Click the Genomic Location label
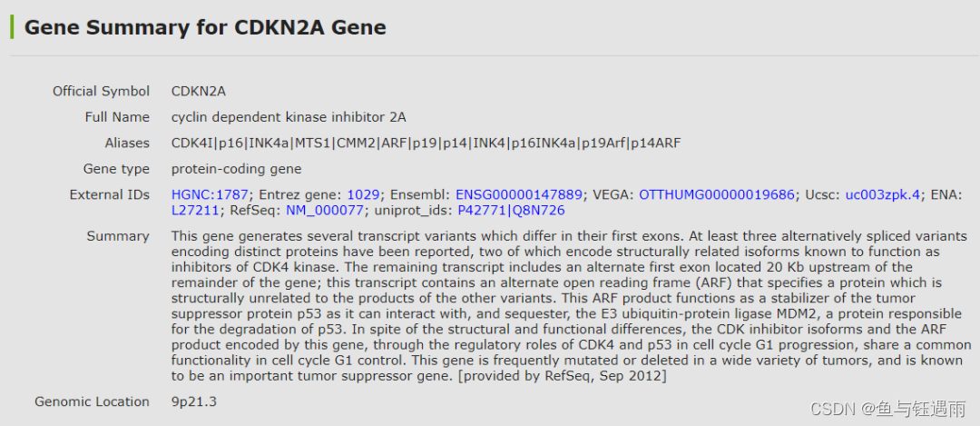This screenshot has width=980, height=426. [x=92, y=401]
